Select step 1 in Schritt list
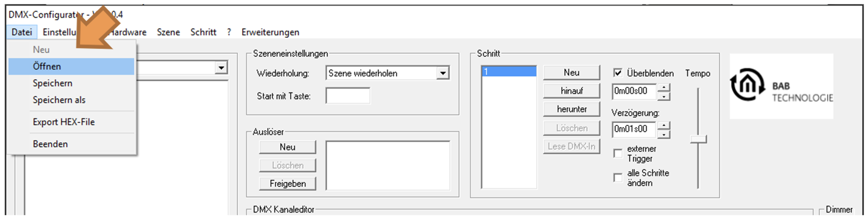Screen dimensions: 868x221 point(509,71)
